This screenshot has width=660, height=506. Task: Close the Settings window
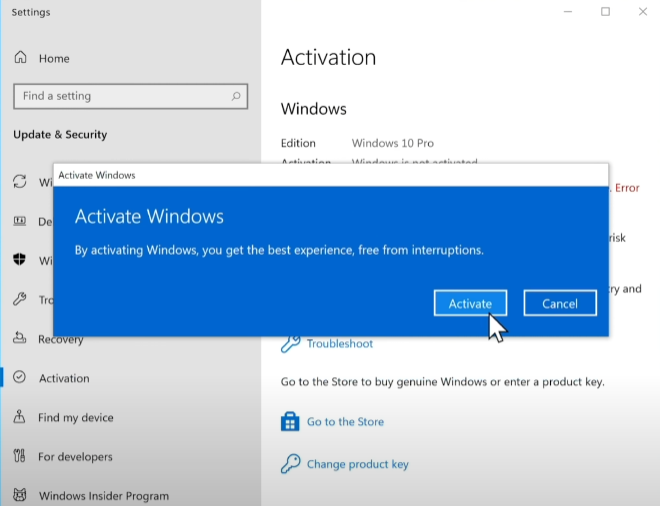click(x=643, y=12)
